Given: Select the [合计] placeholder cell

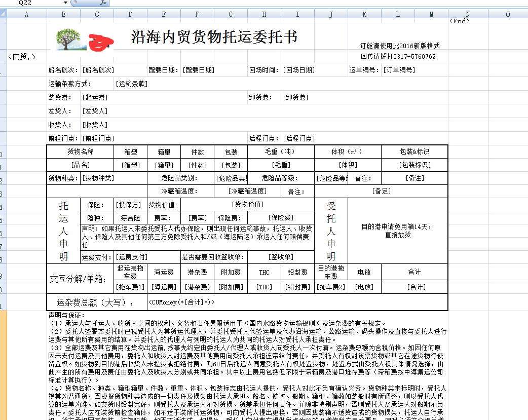Looking at the screenshot, I should pyautogui.click(x=414, y=287).
